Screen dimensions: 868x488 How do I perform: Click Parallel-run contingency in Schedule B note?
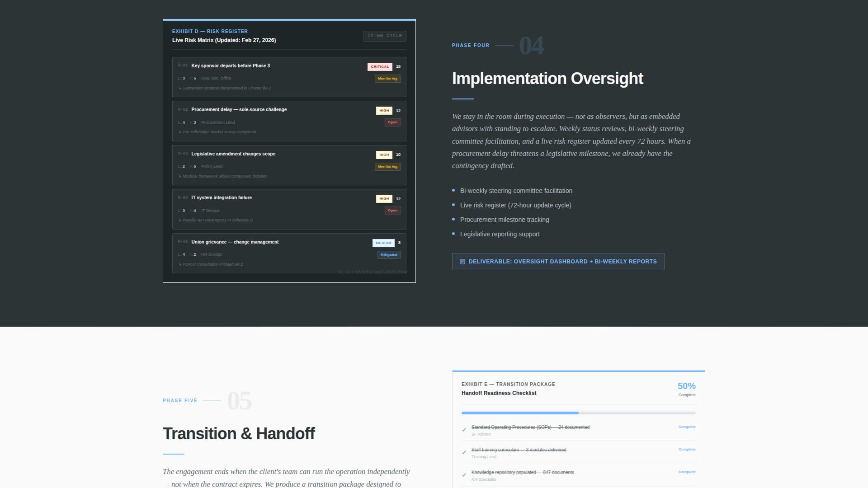[x=216, y=221]
